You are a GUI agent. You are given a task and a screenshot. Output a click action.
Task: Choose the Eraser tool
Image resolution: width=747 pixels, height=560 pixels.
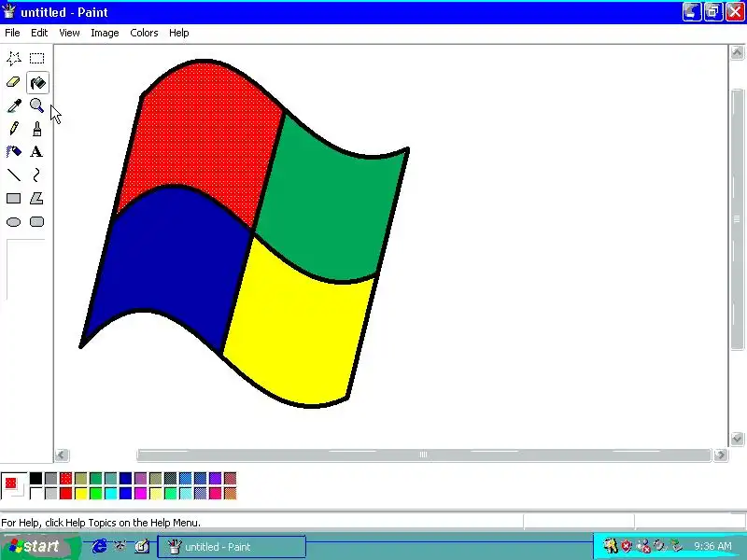point(13,82)
